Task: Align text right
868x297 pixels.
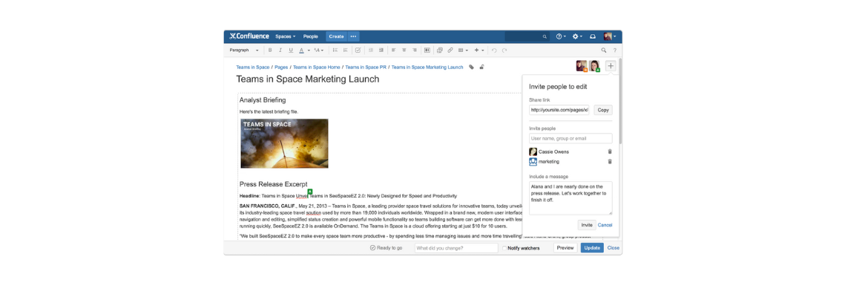Action: (x=415, y=50)
